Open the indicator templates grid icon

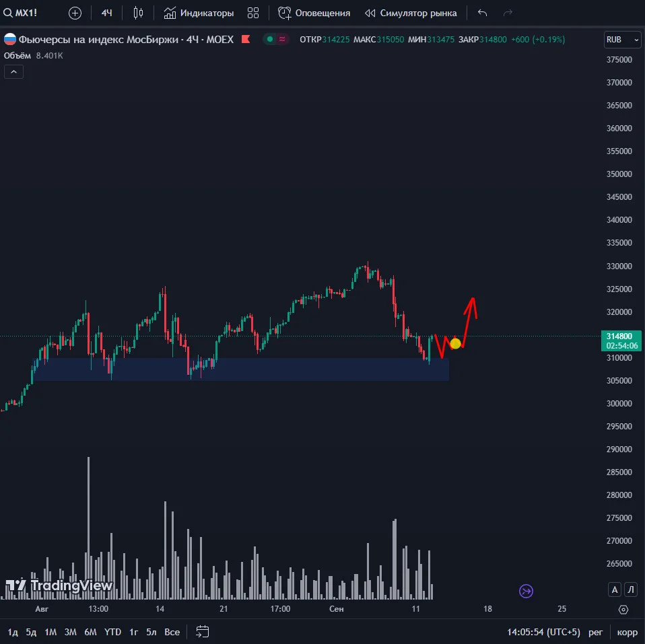click(x=253, y=13)
